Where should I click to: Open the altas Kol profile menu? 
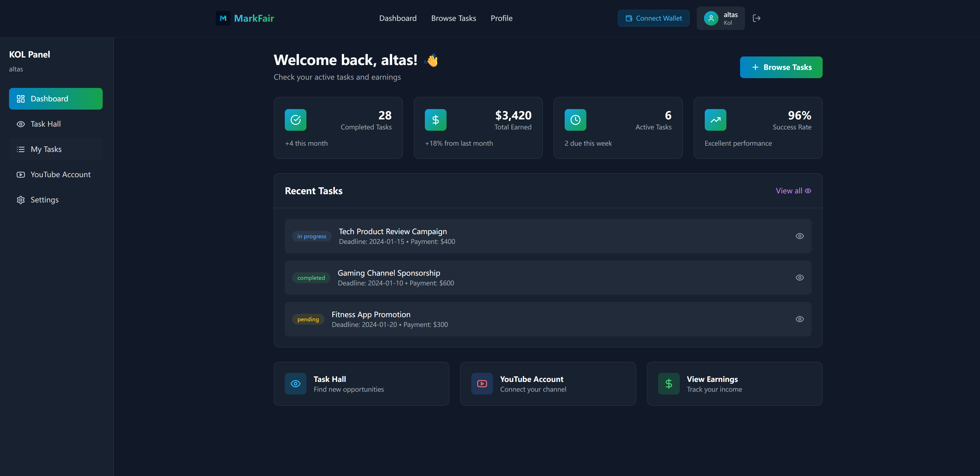tap(720, 18)
